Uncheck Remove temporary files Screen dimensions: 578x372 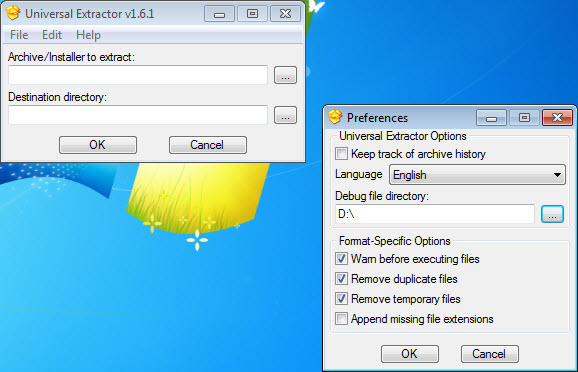click(341, 299)
